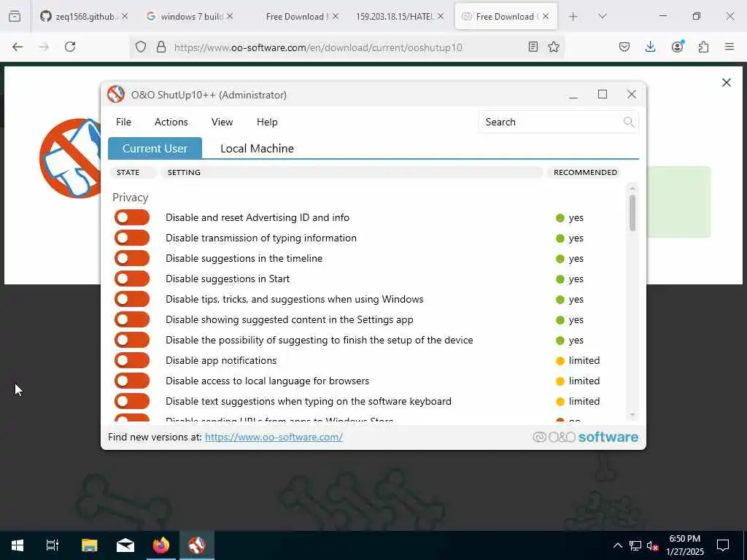This screenshot has height=560, width=747.
Task: Open the oo-software.com link in footer
Action: [274, 437]
